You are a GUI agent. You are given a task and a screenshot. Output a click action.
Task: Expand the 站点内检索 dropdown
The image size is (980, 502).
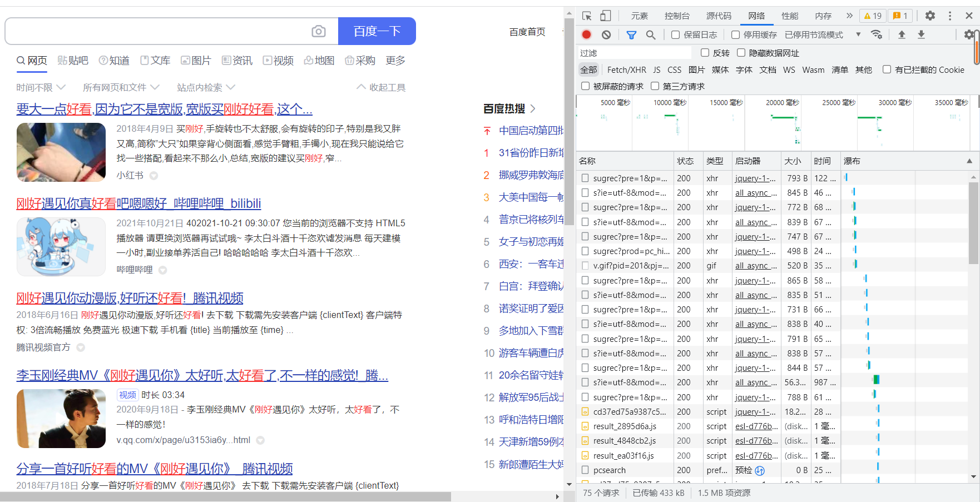tap(206, 87)
